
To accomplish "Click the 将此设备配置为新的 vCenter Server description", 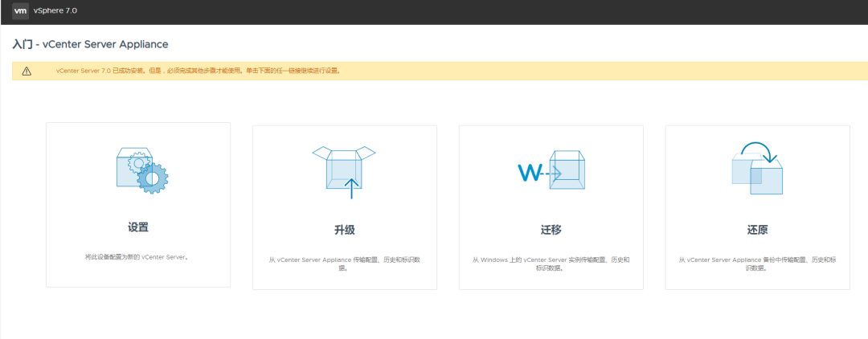I will 138,257.
